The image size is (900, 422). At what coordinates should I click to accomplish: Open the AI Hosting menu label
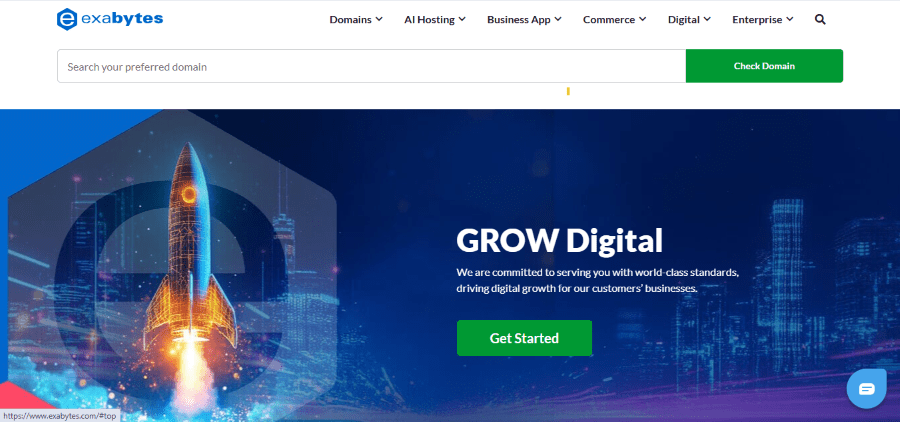(429, 20)
